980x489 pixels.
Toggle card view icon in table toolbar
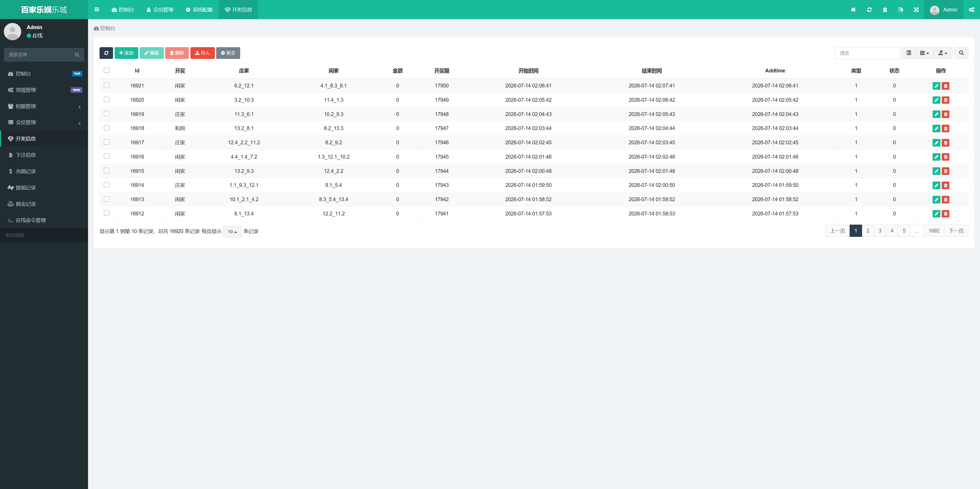(x=909, y=53)
